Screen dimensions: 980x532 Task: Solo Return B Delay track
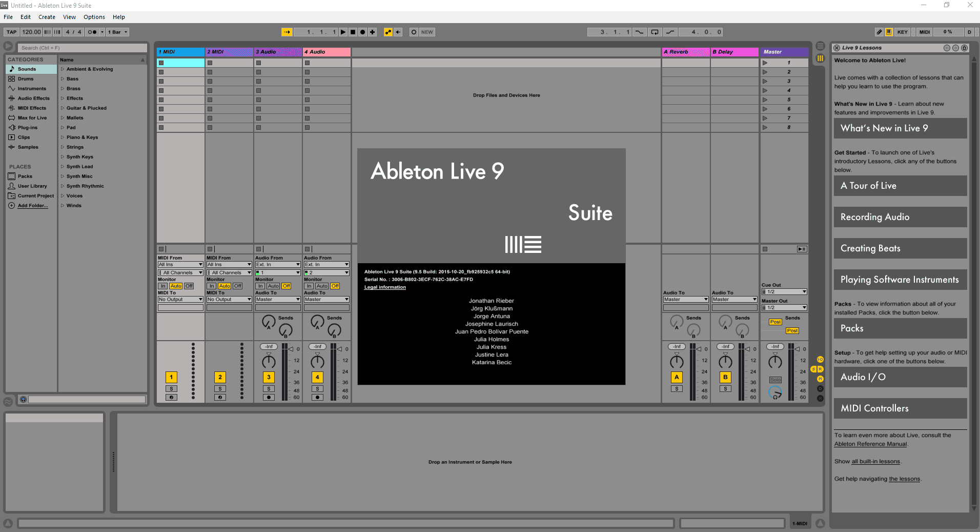[x=725, y=389]
